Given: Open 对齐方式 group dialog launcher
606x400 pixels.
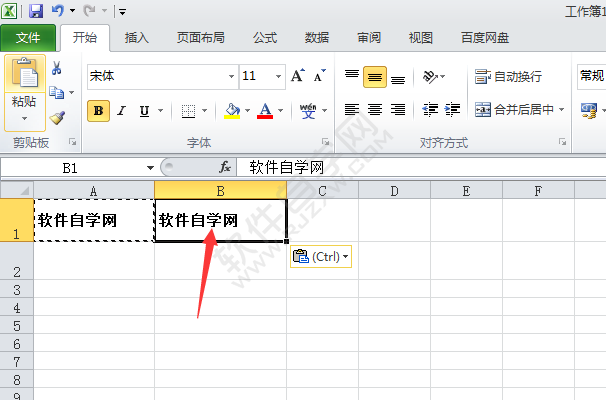Looking at the screenshot, I should (x=562, y=142).
